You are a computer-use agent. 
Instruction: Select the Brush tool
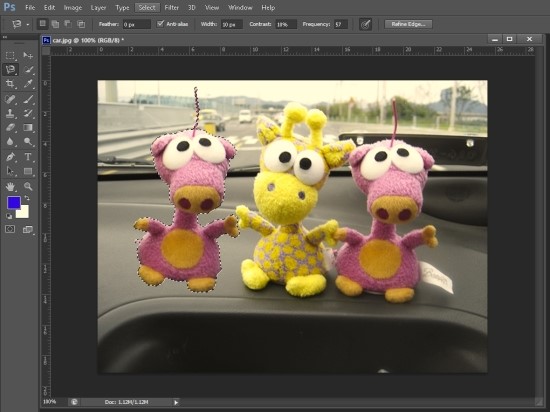pos(28,99)
